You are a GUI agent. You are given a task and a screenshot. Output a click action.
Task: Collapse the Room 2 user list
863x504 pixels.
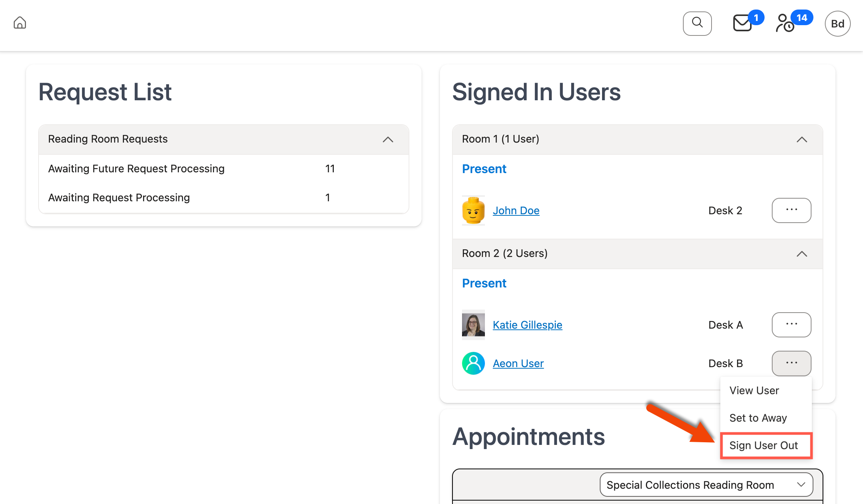tap(802, 254)
